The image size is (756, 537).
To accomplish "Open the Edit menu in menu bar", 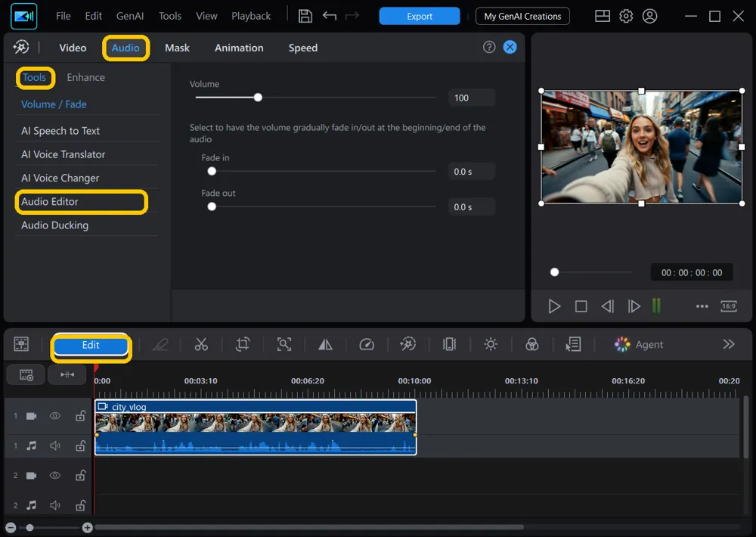I will (x=93, y=16).
